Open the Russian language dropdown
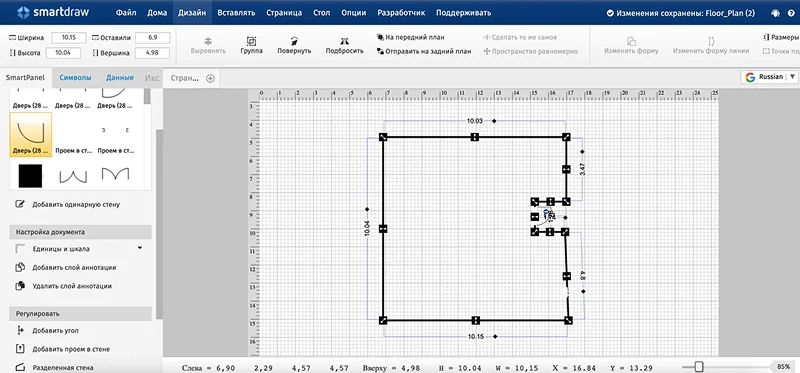 [769, 77]
